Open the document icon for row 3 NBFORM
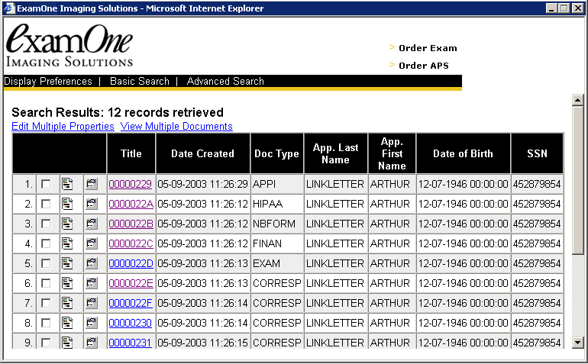 tap(67, 224)
